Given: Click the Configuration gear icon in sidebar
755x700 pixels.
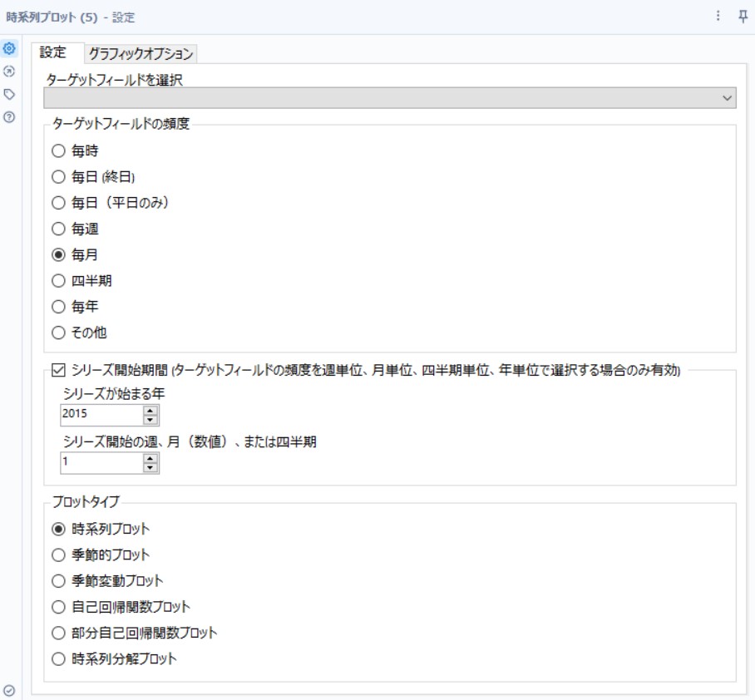Looking at the screenshot, I should (10, 50).
